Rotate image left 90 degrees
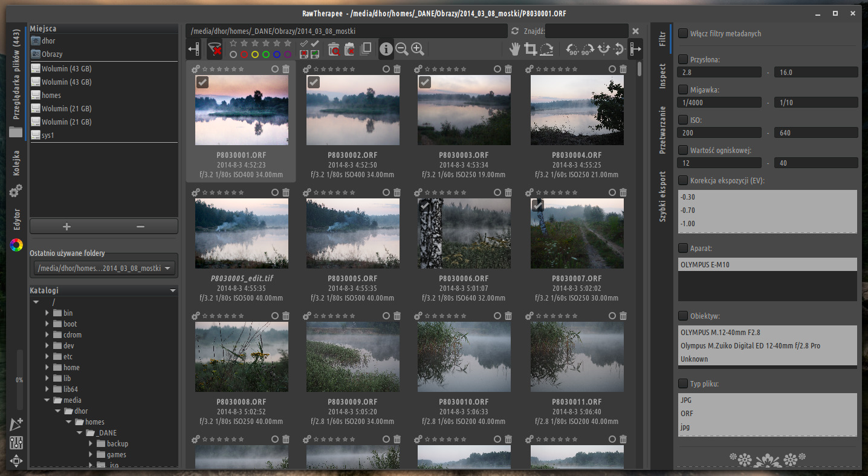The image size is (868, 476). [x=572, y=49]
